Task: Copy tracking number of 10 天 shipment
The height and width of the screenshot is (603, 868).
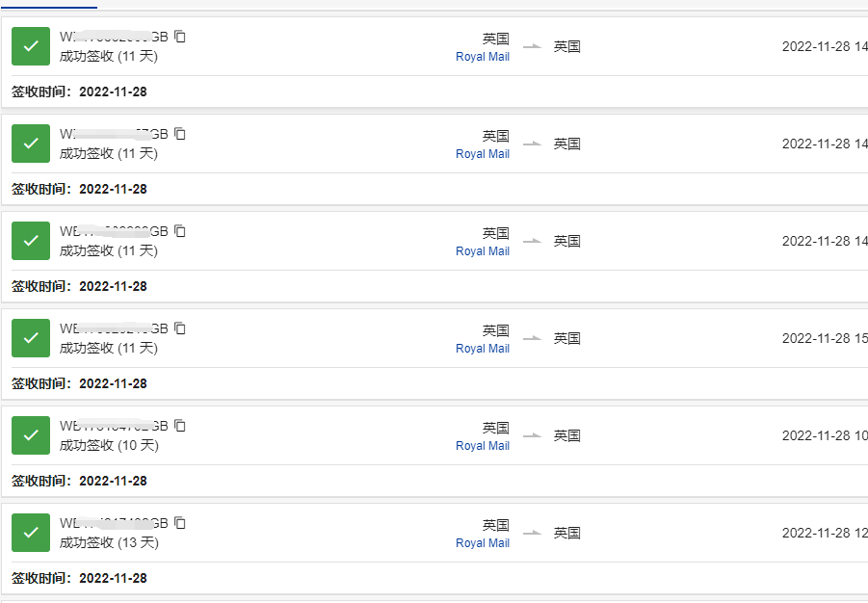Action: click(180, 426)
